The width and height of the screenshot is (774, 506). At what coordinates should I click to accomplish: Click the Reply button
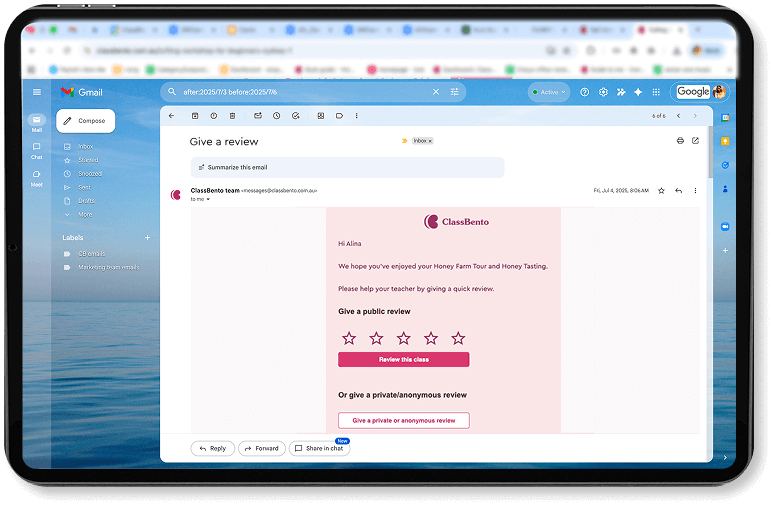coord(213,448)
